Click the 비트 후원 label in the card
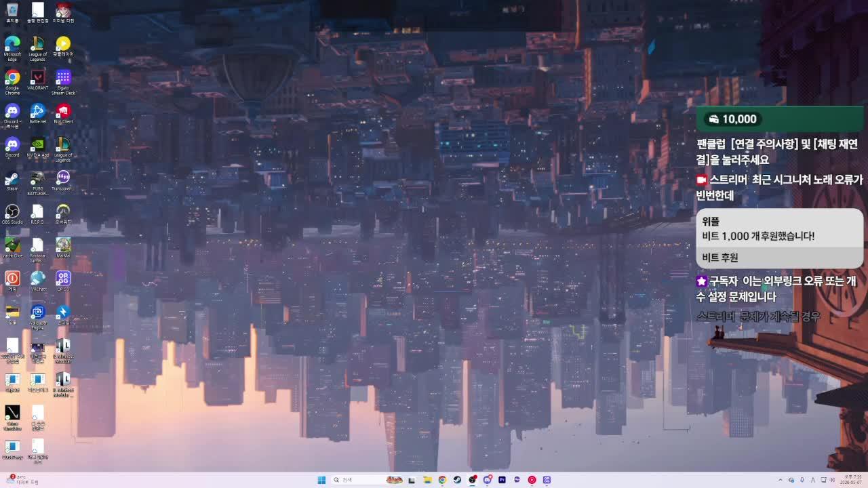 click(x=720, y=258)
